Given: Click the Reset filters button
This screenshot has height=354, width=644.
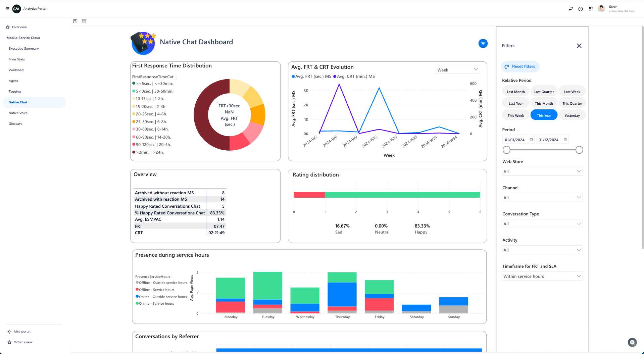Looking at the screenshot, I should coord(520,66).
